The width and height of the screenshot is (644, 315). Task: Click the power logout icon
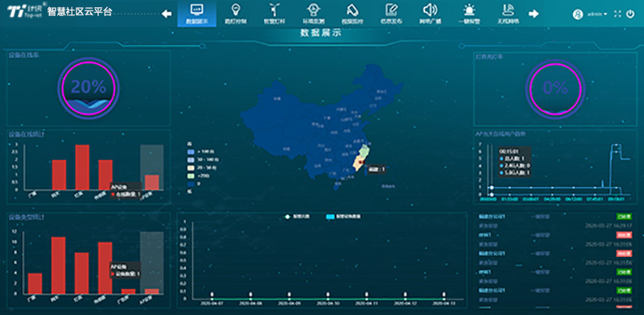pos(630,14)
